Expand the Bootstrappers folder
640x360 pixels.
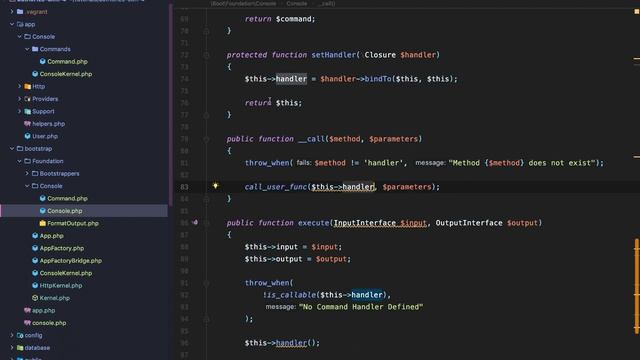tap(27, 173)
